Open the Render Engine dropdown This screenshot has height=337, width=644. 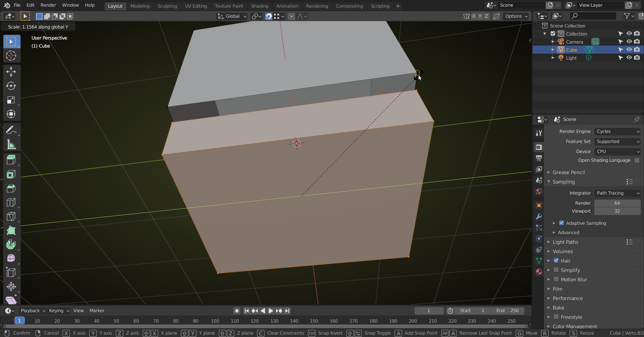617,132
